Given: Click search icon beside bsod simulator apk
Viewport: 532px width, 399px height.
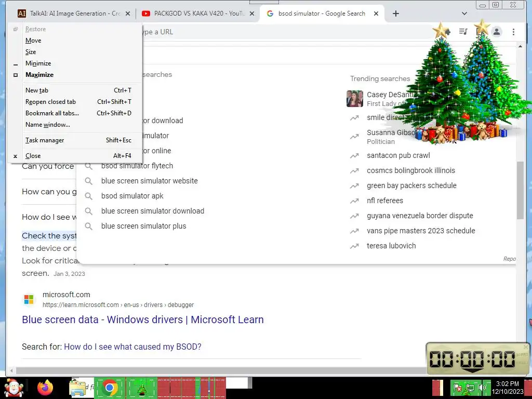Looking at the screenshot, I should (88, 196).
